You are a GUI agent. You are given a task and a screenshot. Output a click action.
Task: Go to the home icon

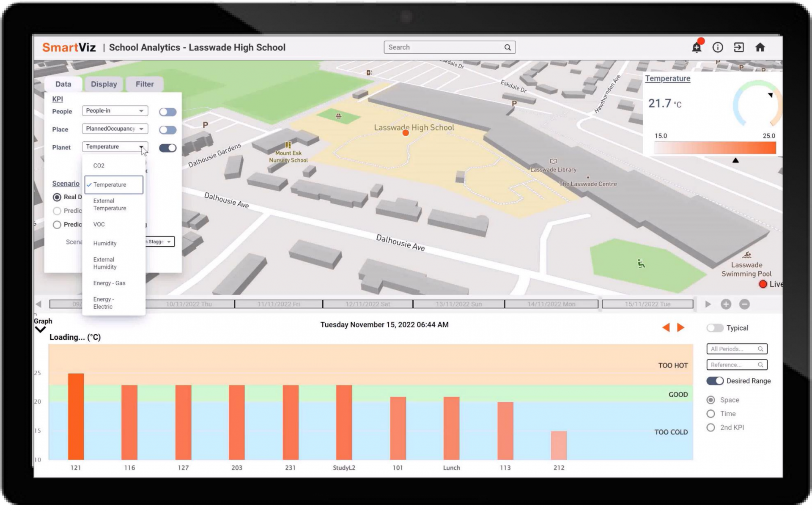760,47
